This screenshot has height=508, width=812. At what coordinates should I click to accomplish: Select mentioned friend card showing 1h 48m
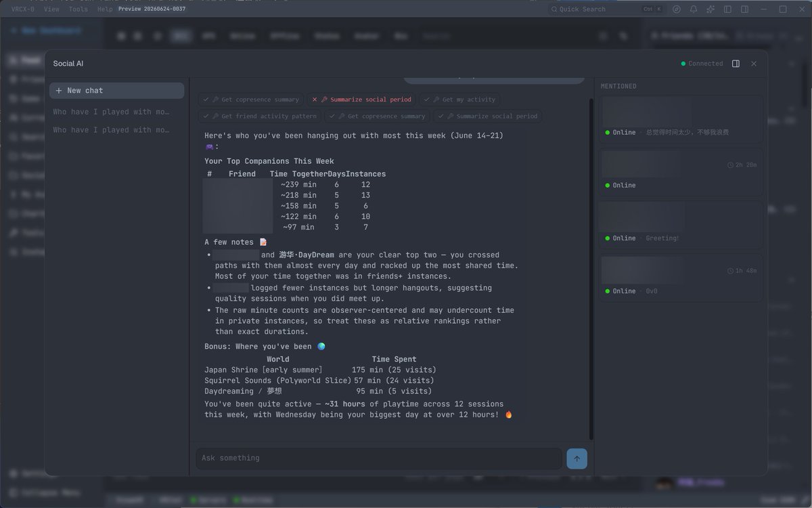[x=681, y=278]
